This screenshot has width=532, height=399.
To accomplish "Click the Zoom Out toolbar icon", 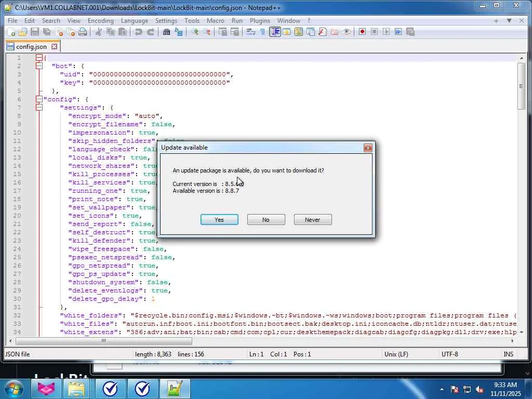I will (207, 32).
